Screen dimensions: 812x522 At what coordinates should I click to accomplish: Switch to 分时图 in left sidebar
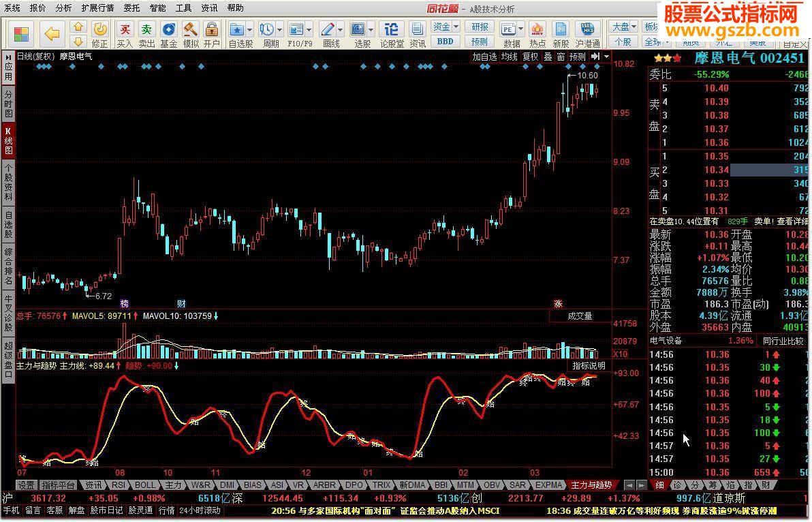click(x=8, y=103)
